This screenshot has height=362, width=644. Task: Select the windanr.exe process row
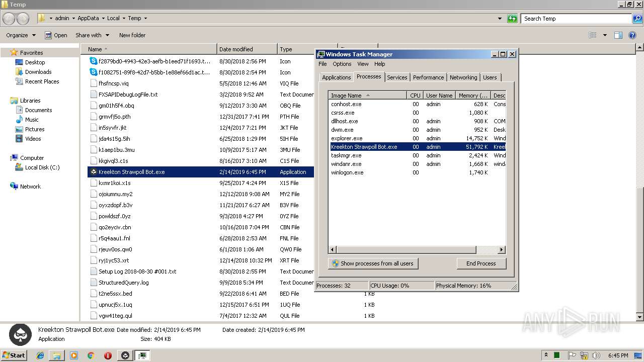[x=417, y=164]
